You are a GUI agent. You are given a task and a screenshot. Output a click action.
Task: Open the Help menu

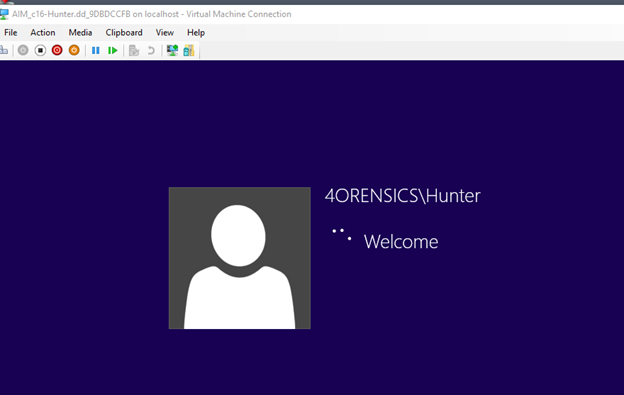tap(196, 33)
